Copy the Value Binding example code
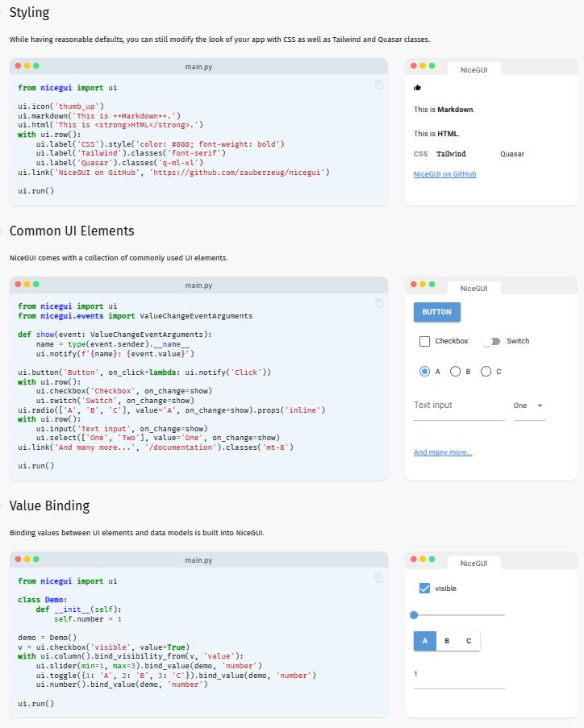This screenshot has height=728, width=584. (x=378, y=578)
